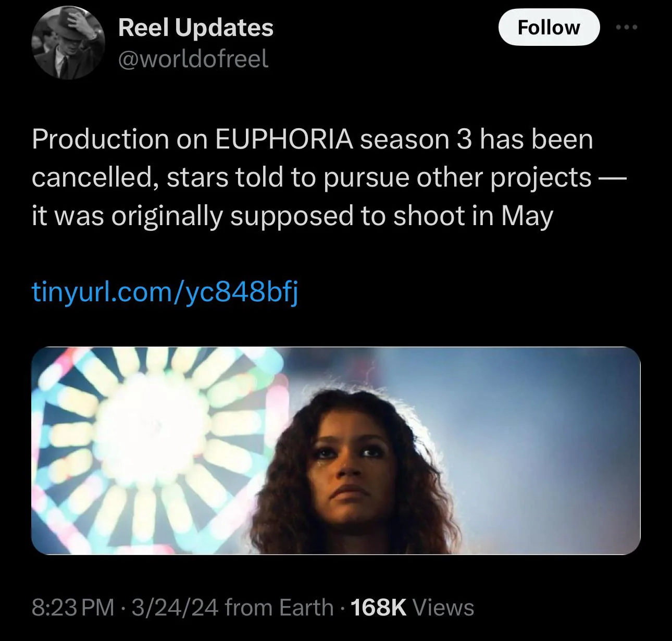Viewport: 672px width, 641px height.
Task: Select the tweet text about EUPHORIA season 3
Action: tap(313, 176)
